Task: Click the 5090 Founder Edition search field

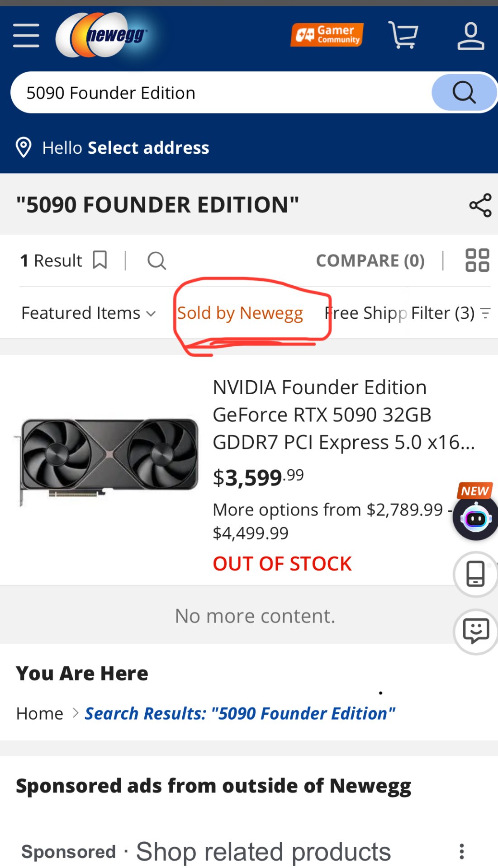Action: click(222, 93)
